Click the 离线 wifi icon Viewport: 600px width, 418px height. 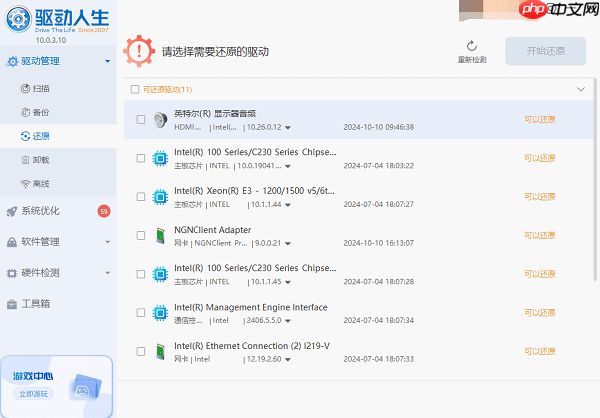25,184
